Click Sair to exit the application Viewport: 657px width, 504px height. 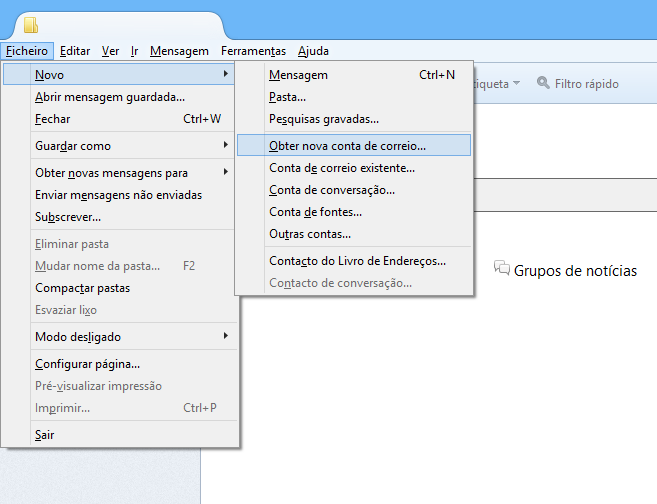tap(44, 435)
